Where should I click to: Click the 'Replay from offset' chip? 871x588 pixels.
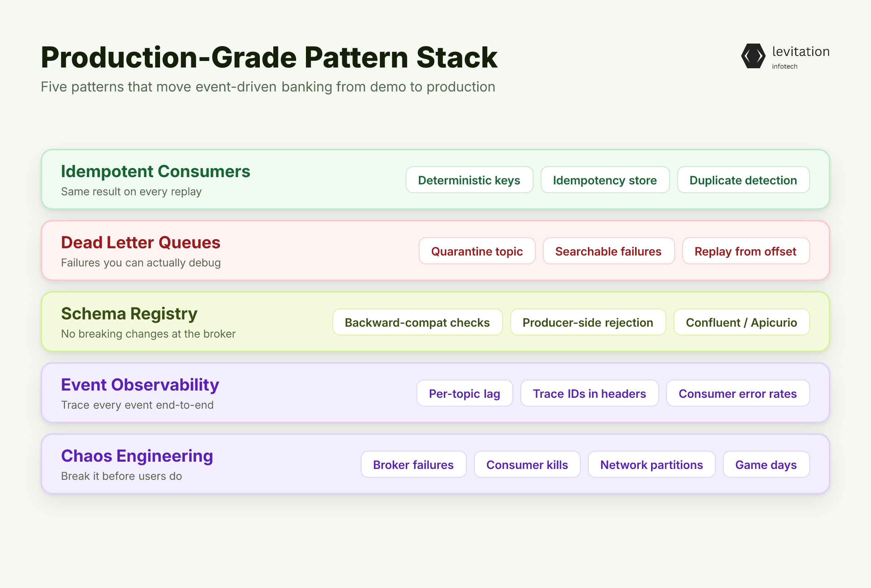tap(746, 251)
